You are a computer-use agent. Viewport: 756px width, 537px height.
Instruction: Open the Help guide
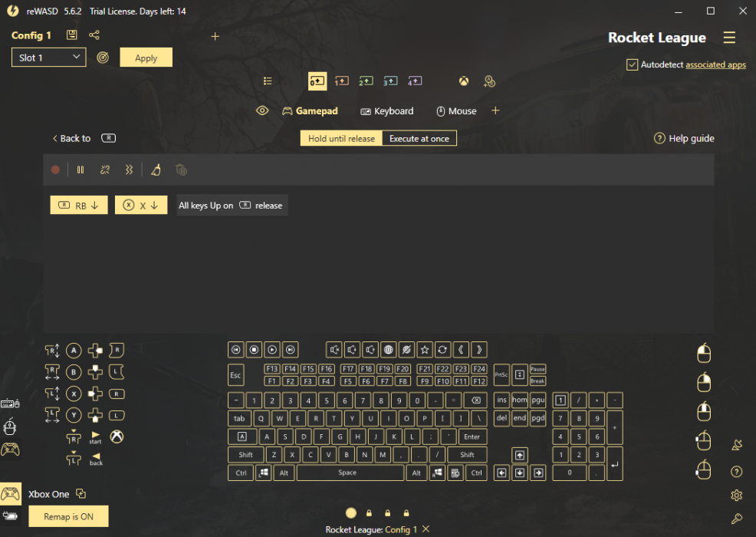tap(684, 139)
